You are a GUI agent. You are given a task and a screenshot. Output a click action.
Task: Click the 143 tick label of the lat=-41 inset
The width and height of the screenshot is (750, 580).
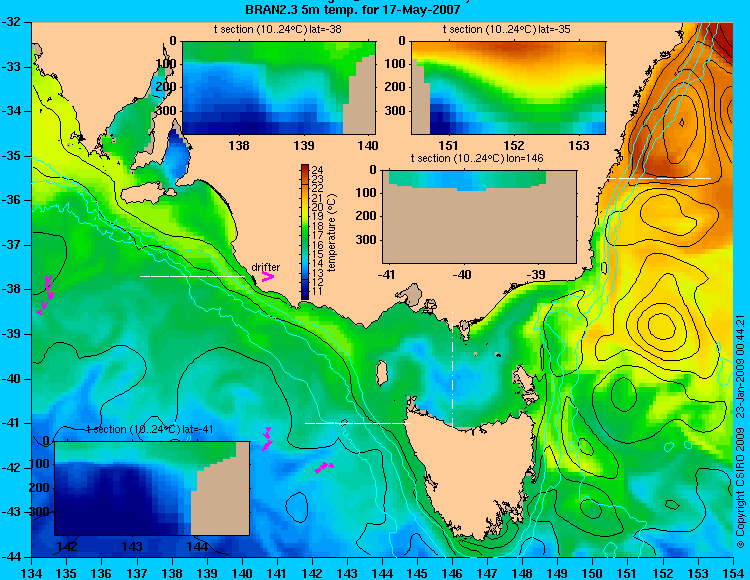(x=132, y=546)
